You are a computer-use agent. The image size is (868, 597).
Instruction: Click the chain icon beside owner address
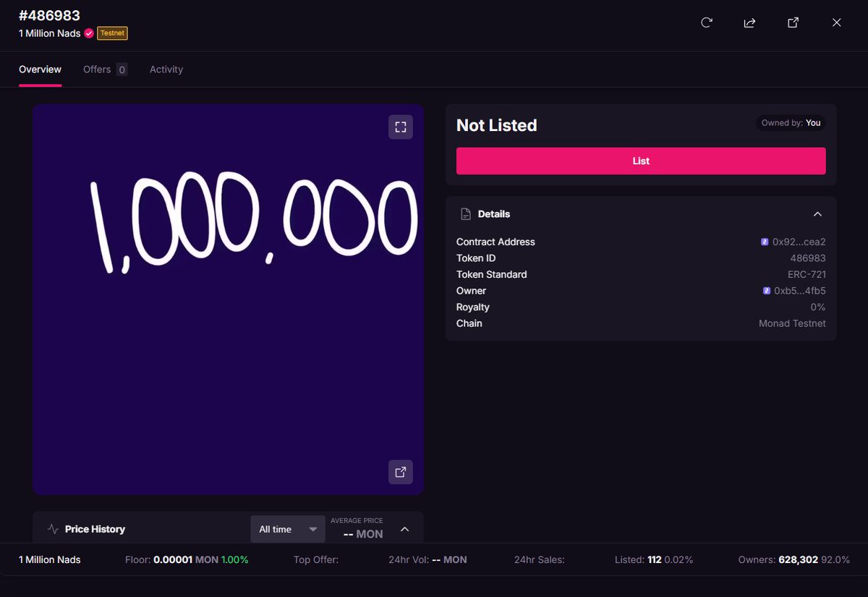[x=767, y=291]
